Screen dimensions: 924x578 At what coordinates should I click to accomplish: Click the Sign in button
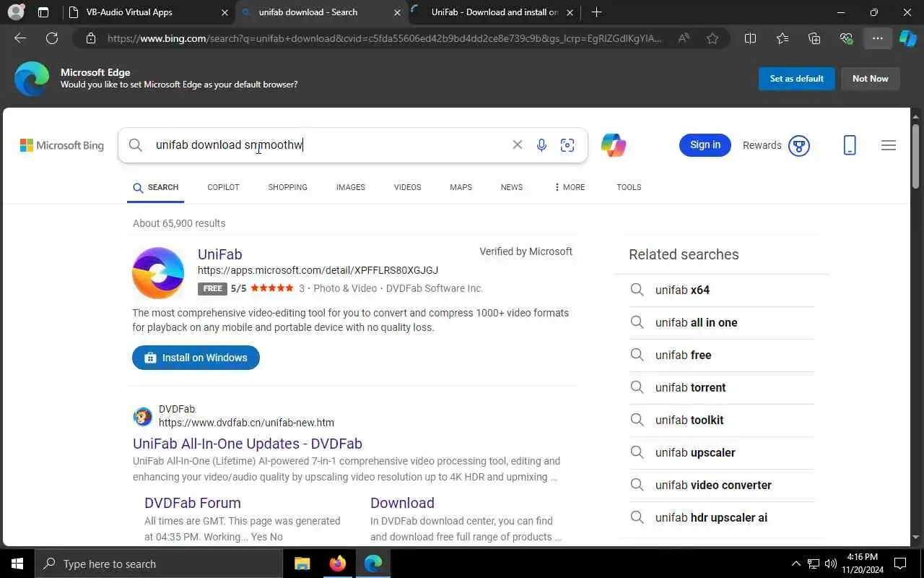coord(705,145)
